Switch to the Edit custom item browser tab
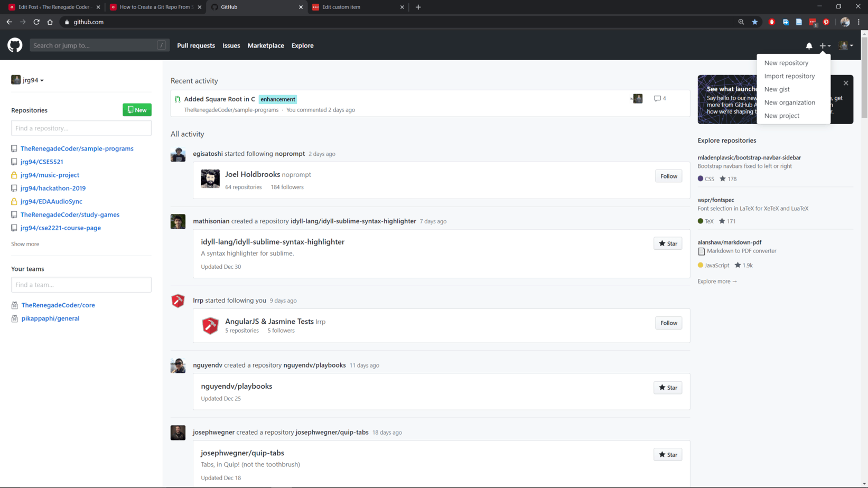Image resolution: width=868 pixels, height=488 pixels. point(349,7)
